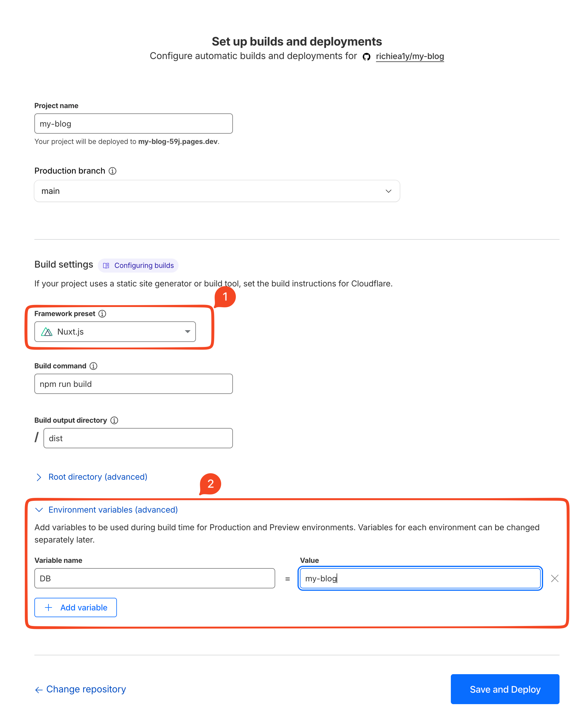Focus the Build output directory field
The width and height of the screenshot is (588, 715).
click(x=138, y=438)
